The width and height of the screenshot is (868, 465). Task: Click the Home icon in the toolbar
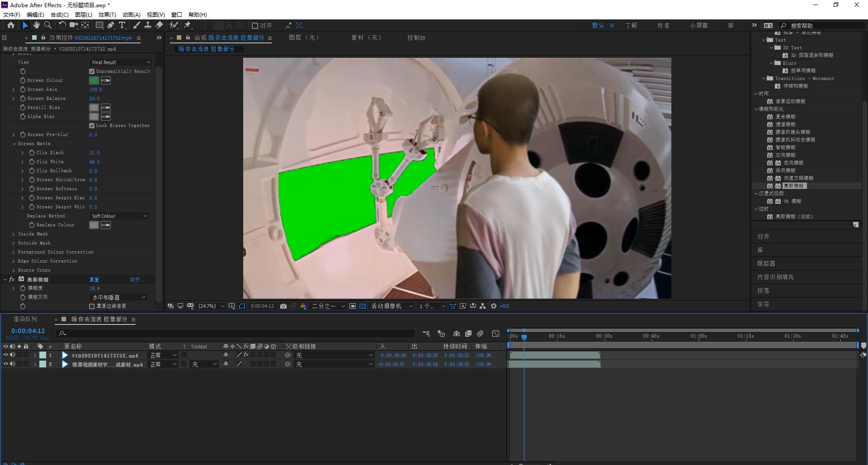click(x=11, y=25)
